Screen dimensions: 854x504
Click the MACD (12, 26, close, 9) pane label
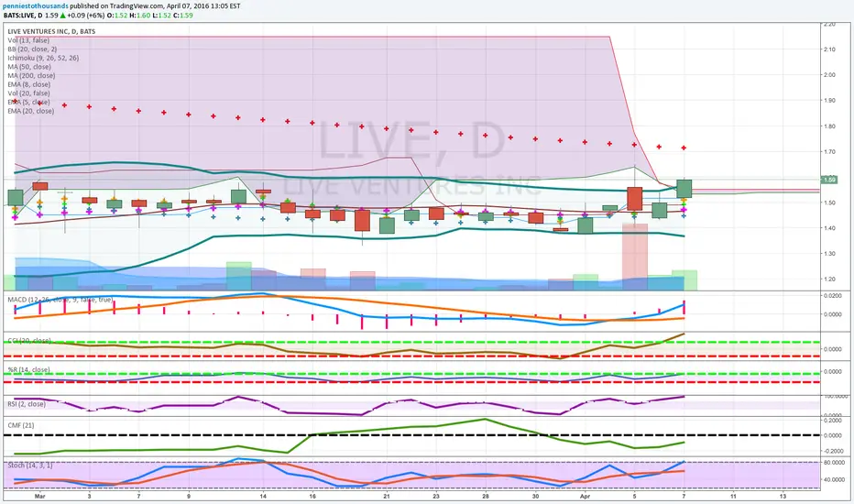coord(60,300)
